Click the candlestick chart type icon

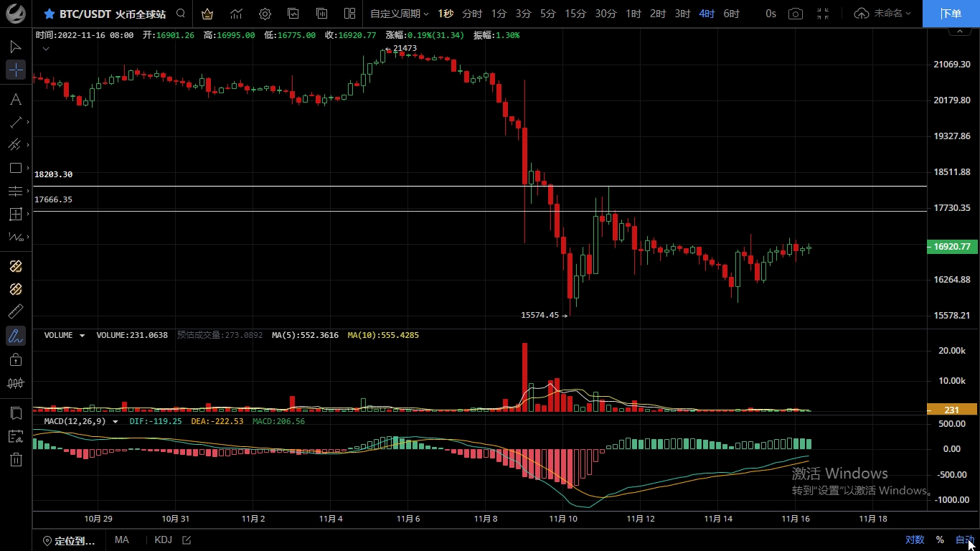pyautogui.click(x=16, y=383)
